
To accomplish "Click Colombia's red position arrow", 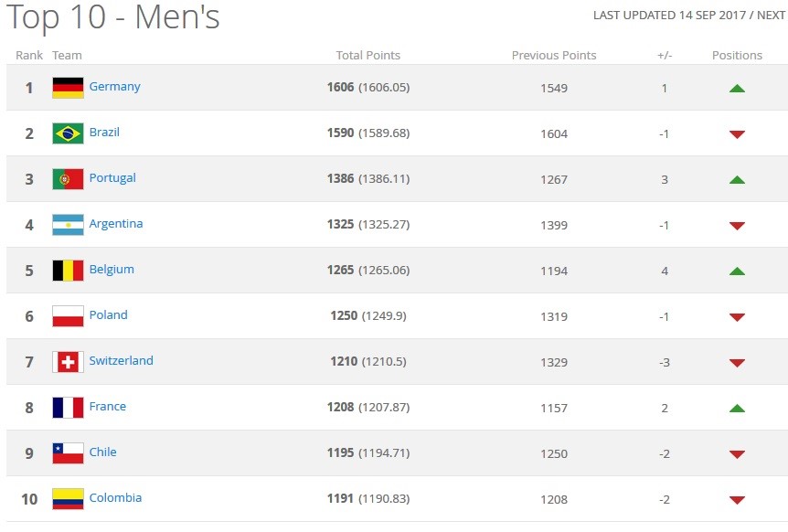I will [x=737, y=500].
